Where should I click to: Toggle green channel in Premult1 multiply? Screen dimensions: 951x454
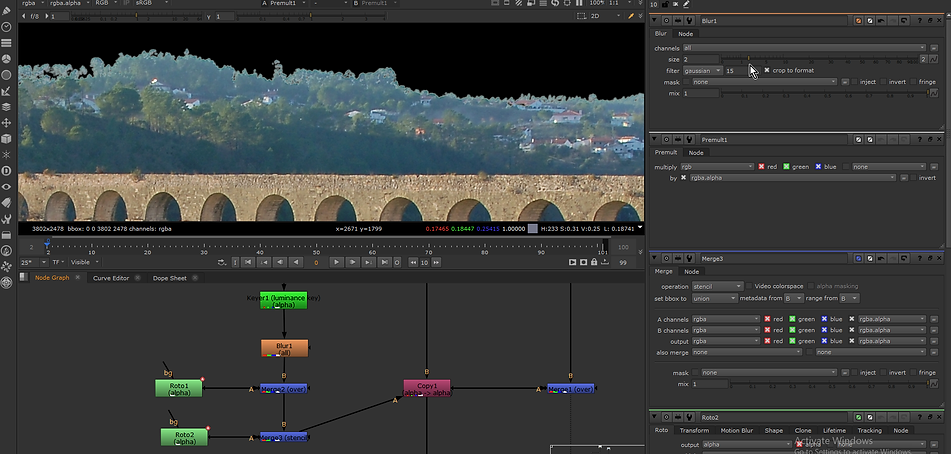coord(787,167)
